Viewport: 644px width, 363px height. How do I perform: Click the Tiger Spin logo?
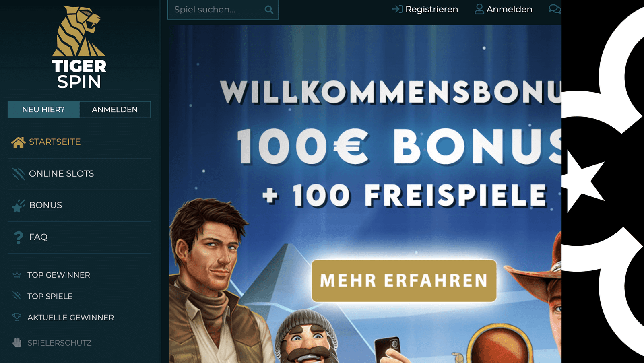click(79, 47)
